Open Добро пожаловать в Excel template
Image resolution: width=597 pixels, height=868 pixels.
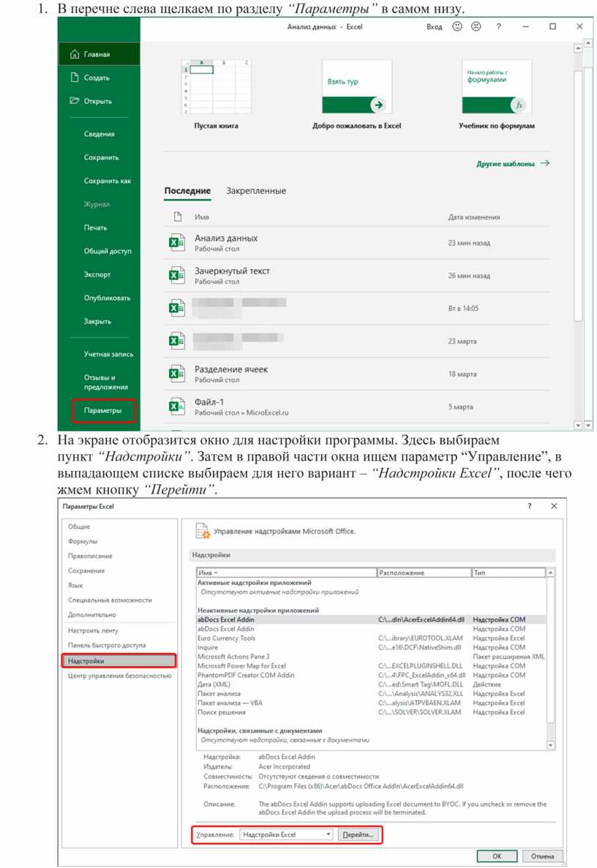pos(356,86)
